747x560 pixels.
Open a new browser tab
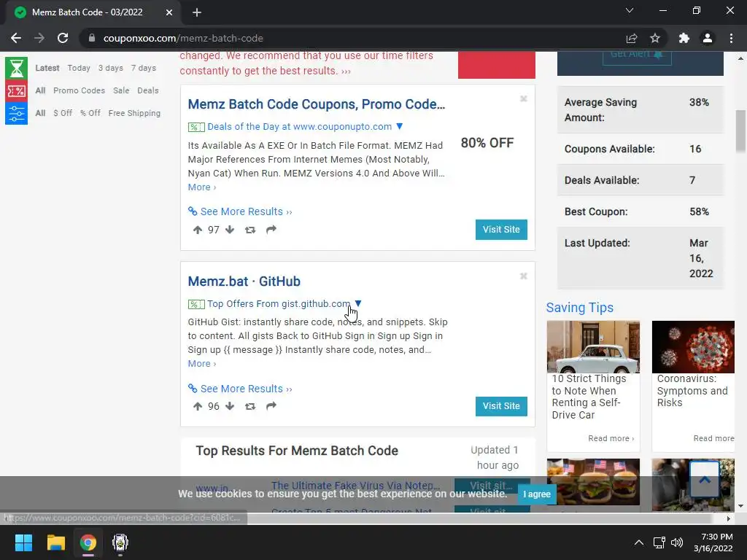coord(197,12)
